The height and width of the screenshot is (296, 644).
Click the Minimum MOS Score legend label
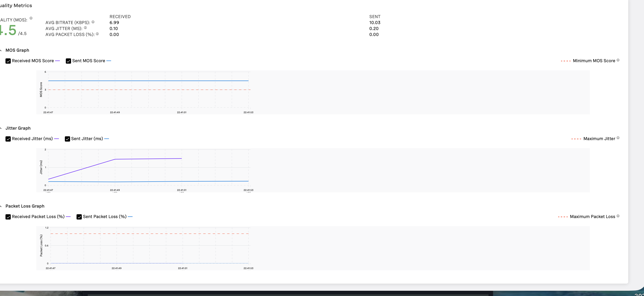(x=594, y=61)
